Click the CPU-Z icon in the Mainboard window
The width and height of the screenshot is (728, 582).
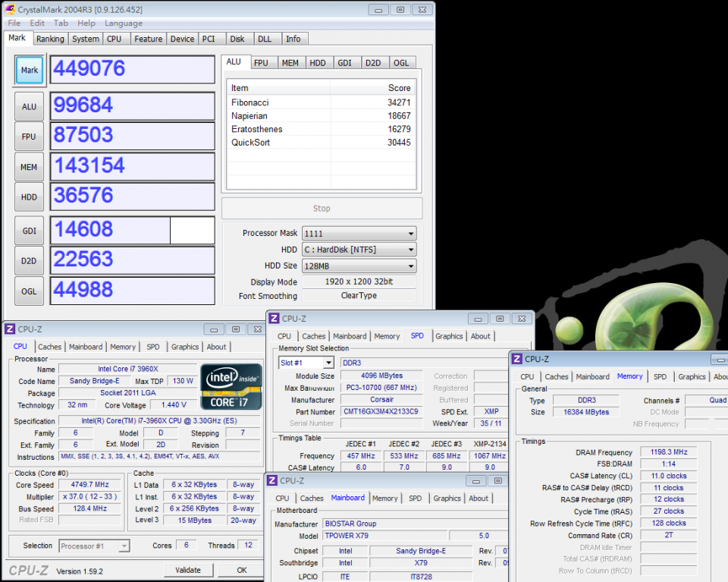[x=271, y=480]
